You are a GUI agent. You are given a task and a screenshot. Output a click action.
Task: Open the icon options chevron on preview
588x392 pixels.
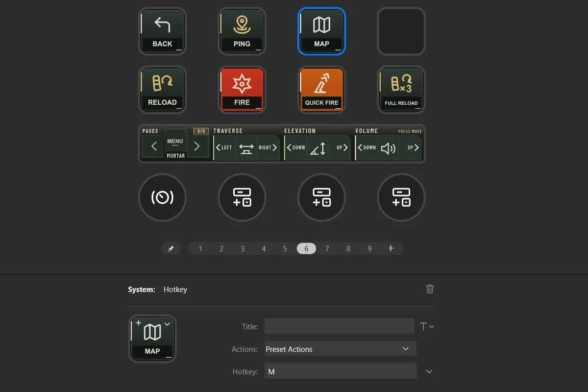click(x=167, y=323)
